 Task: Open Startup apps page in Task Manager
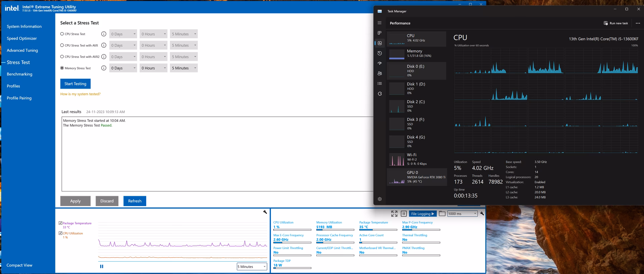pos(379,63)
